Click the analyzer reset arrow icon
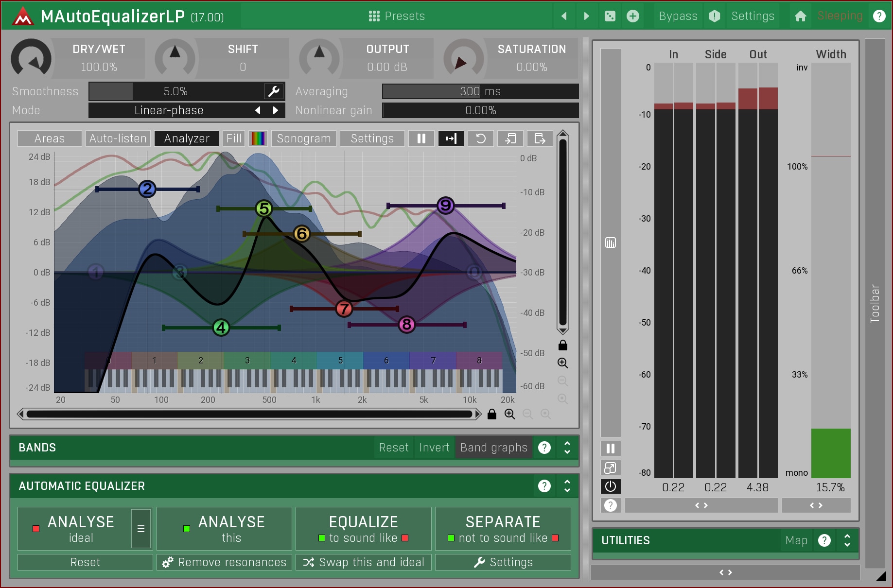This screenshot has height=588, width=893. coord(480,138)
